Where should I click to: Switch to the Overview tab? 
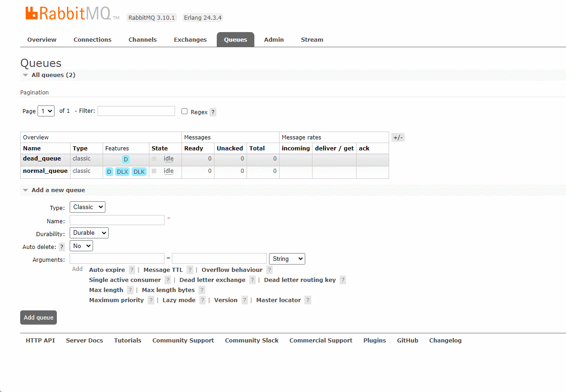coord(42,39)
